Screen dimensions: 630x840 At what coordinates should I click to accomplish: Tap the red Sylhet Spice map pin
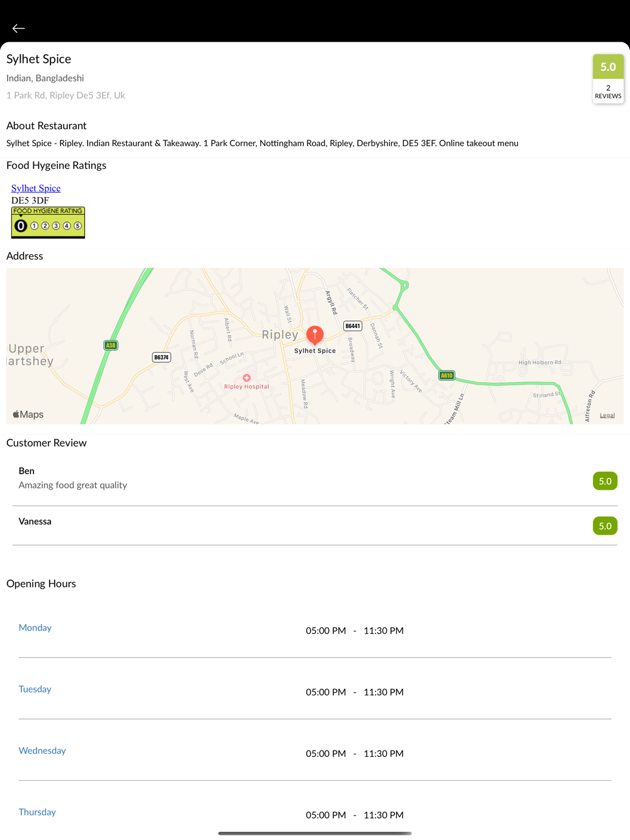[315, 335]
